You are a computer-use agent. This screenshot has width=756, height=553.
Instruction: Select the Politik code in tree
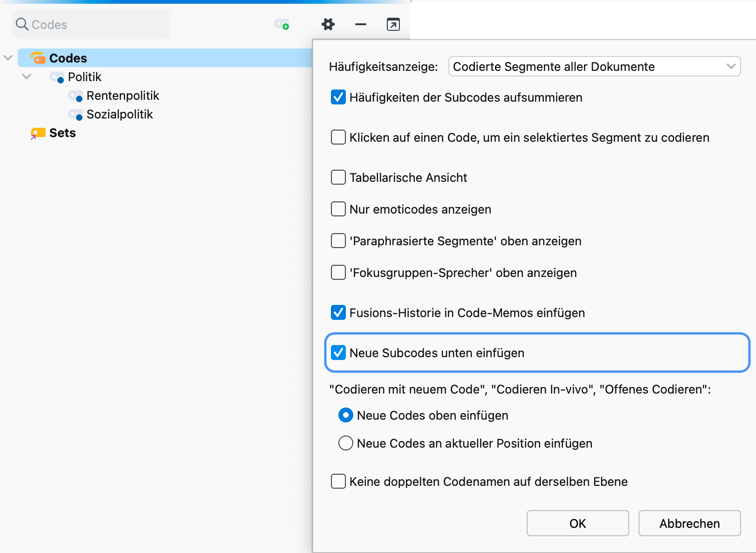(85, 77)
